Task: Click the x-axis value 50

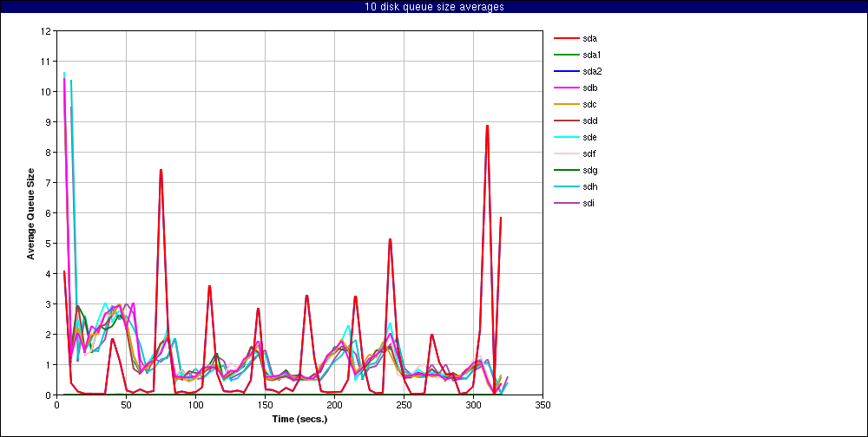Action: tap(126, 404)
